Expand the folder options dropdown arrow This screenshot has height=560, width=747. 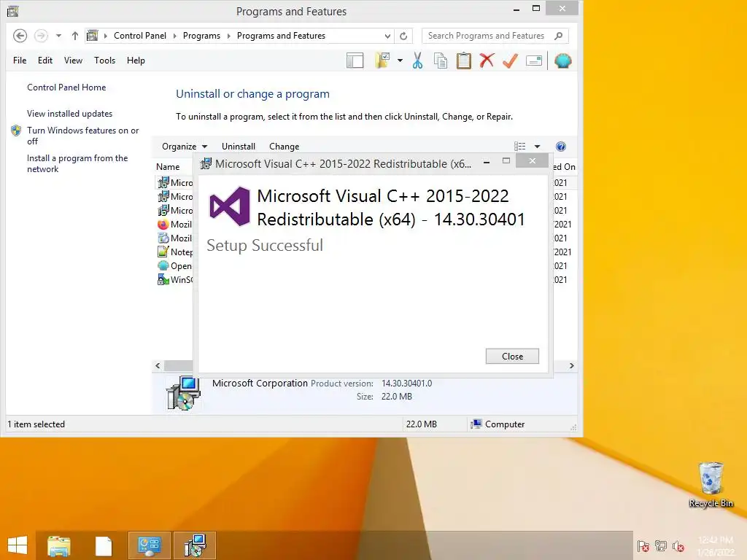click(x=400, y=61)
